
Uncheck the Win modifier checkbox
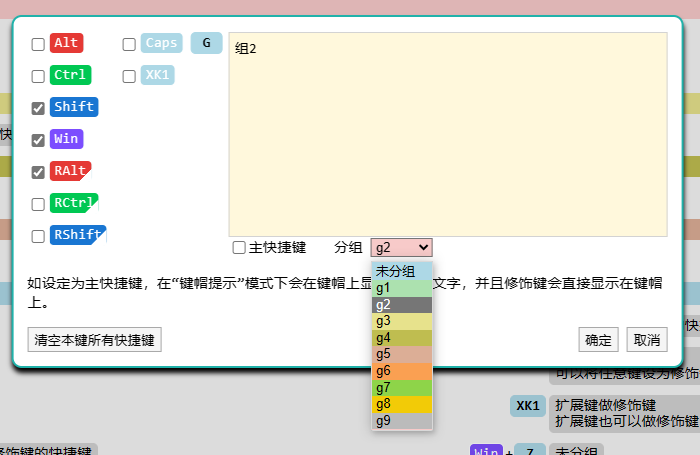click(x=38, y=140)
